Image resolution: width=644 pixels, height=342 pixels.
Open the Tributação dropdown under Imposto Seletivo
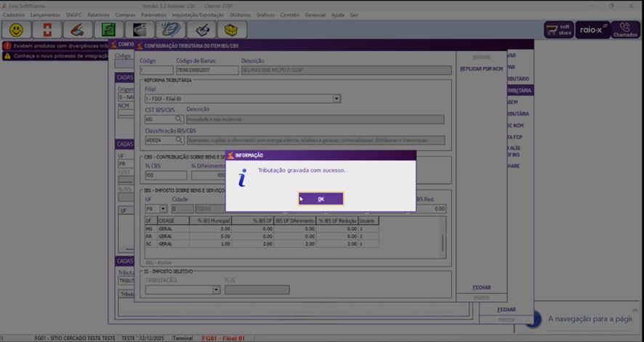point(216,290)
